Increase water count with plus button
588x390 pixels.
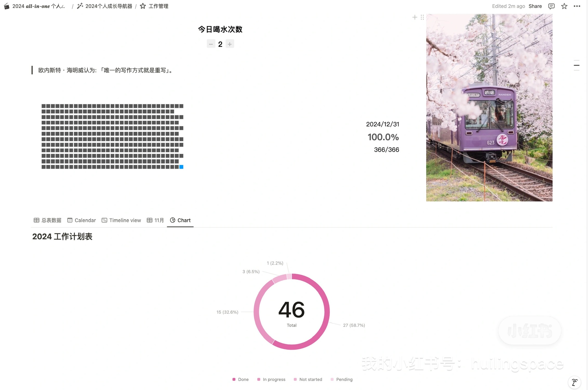tap(230, 44)
